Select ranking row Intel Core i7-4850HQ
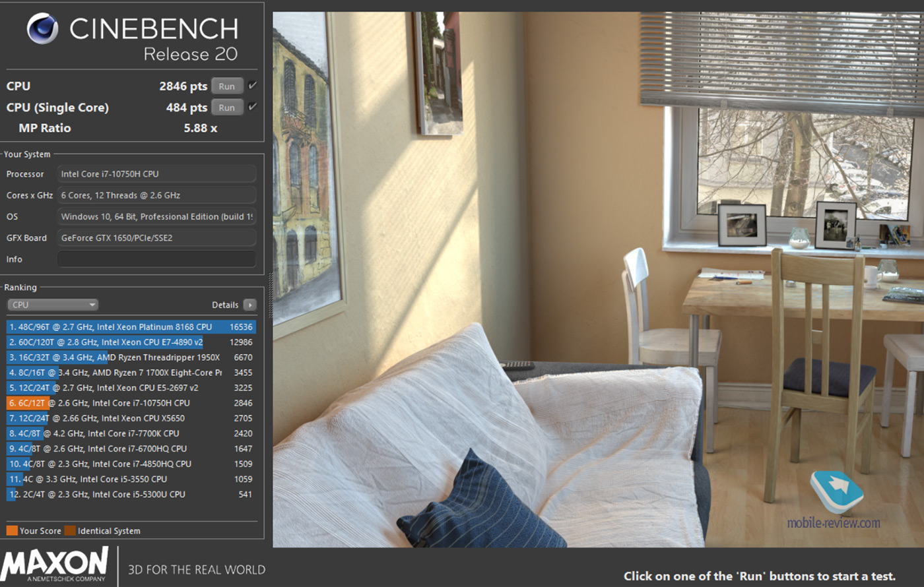Viewport: 924px width, 587px height. point(131,464)
